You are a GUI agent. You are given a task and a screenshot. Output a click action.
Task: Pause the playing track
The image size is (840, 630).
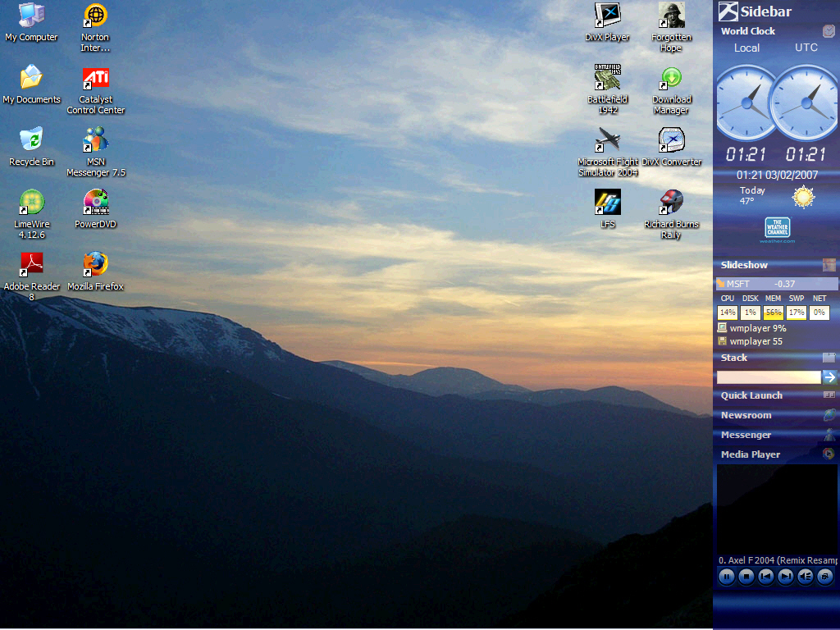pos(727,577)
